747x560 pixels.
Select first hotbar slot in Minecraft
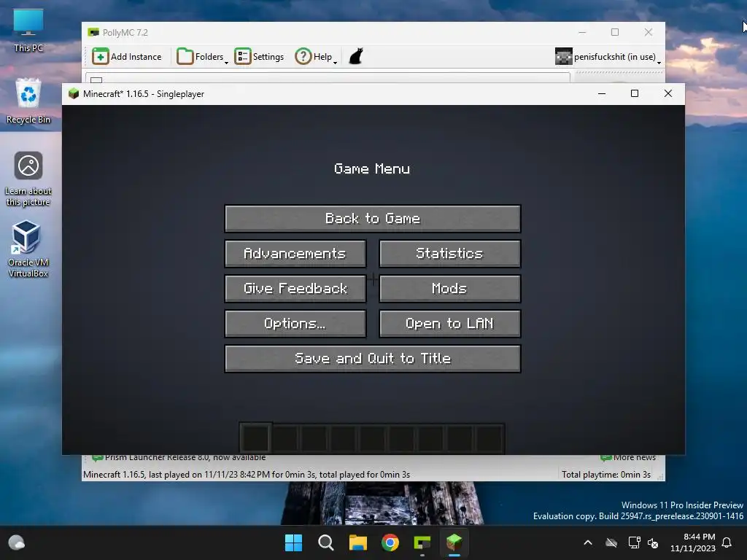pyautogui.click(x=256, y=437)
